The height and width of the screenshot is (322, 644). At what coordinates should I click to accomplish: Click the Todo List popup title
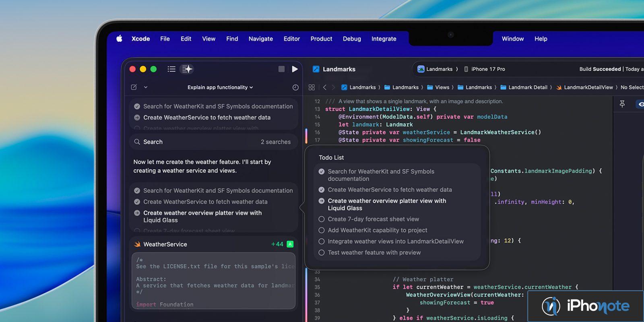(331, 157)
